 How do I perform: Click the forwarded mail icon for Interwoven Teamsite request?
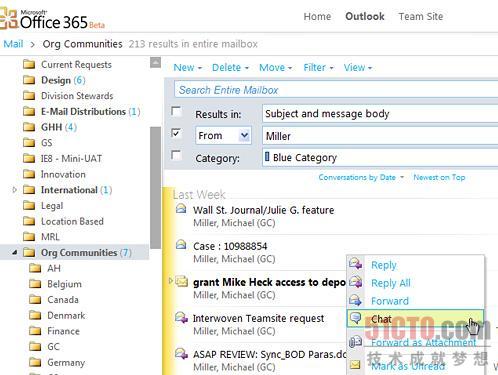[x=182, y=317]
